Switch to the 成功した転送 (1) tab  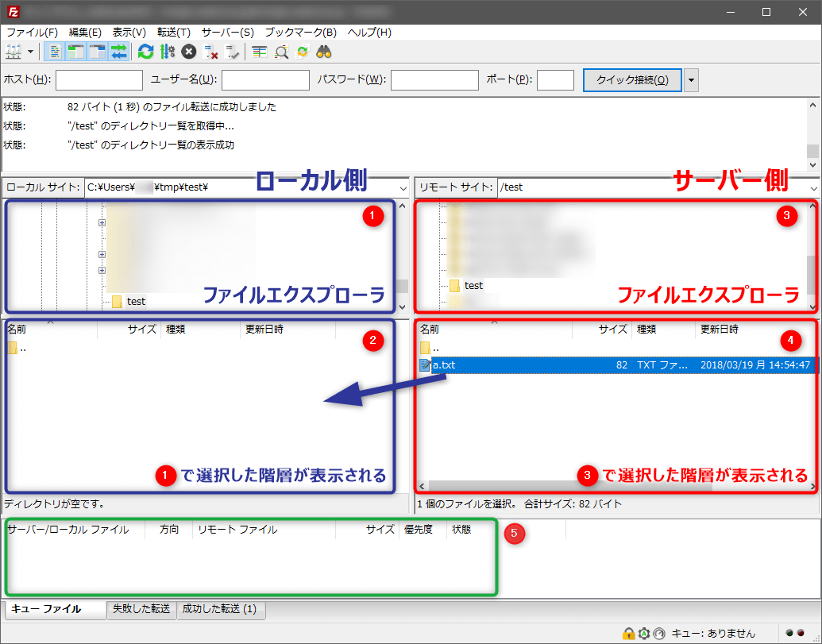click(x=220, y=609)
